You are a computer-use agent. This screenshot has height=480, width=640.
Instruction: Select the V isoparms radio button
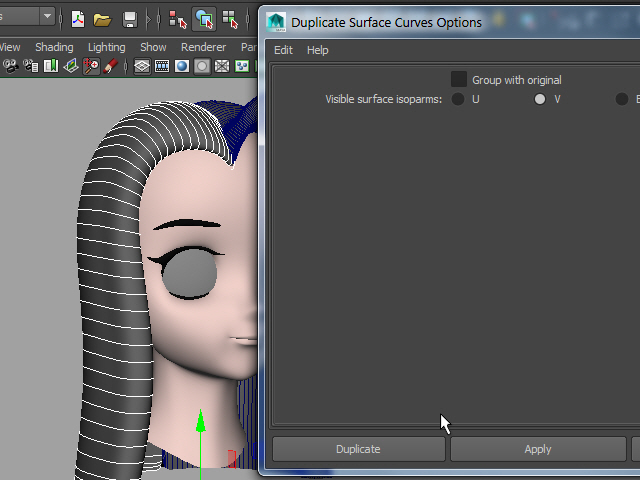[x=540, y=99]
